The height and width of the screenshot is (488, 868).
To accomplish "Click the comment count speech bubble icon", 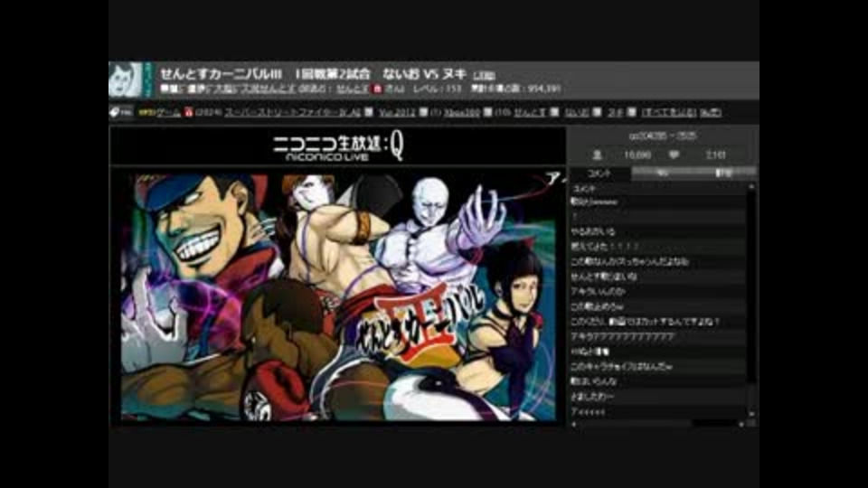I will [x=674, y=155].
